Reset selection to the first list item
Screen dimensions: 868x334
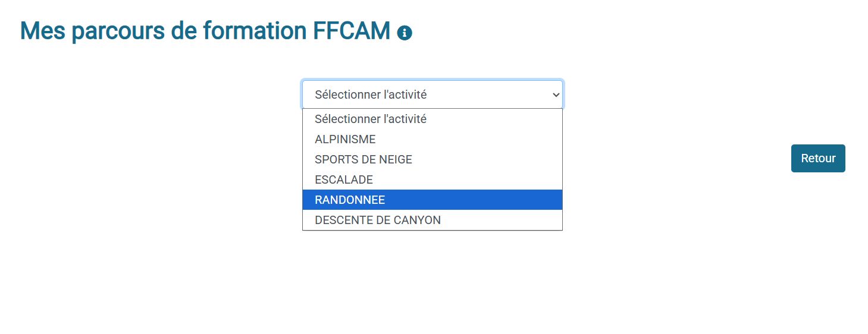coord(371,119)
